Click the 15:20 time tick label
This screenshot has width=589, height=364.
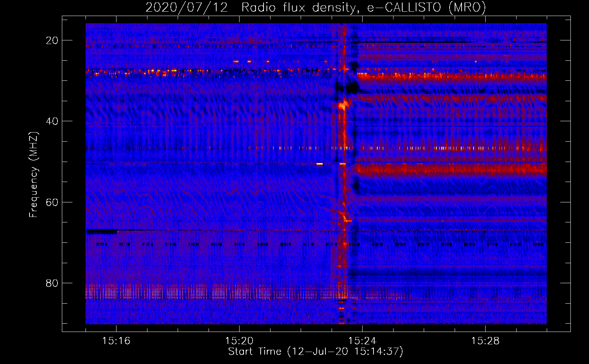pos(239,341)
